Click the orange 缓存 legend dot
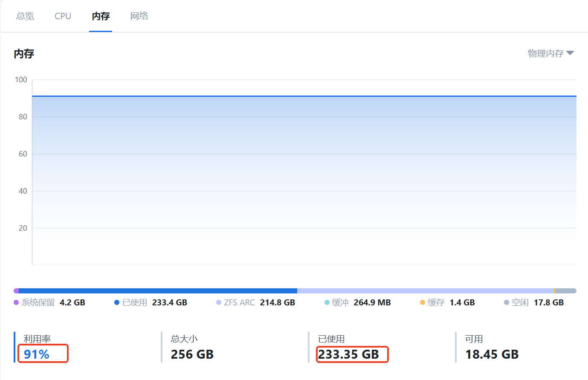 coord(423,302)
